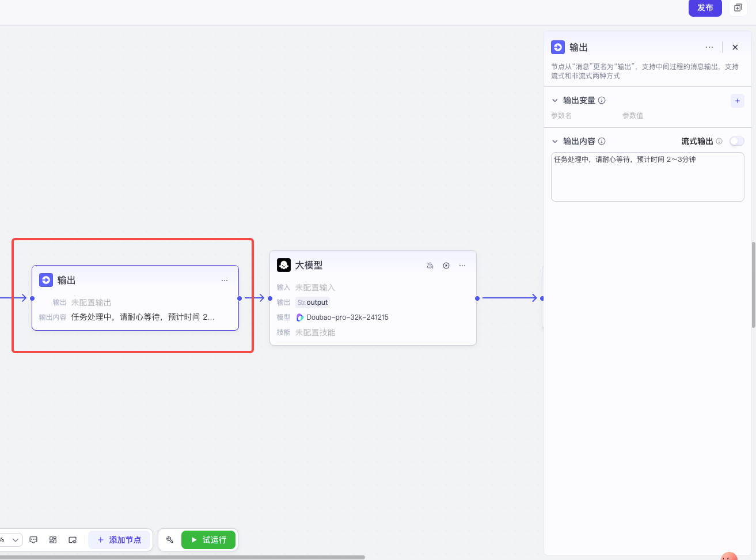Click the Doubao model logo icon
Viewport: 756px width, 560px height.
[x=299, y=317]
